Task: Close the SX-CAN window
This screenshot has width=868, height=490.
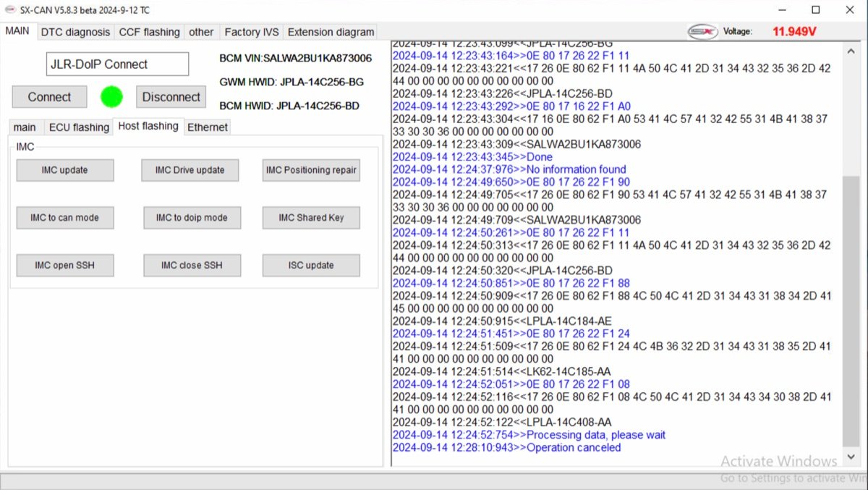Action: (x=851, y=10)
